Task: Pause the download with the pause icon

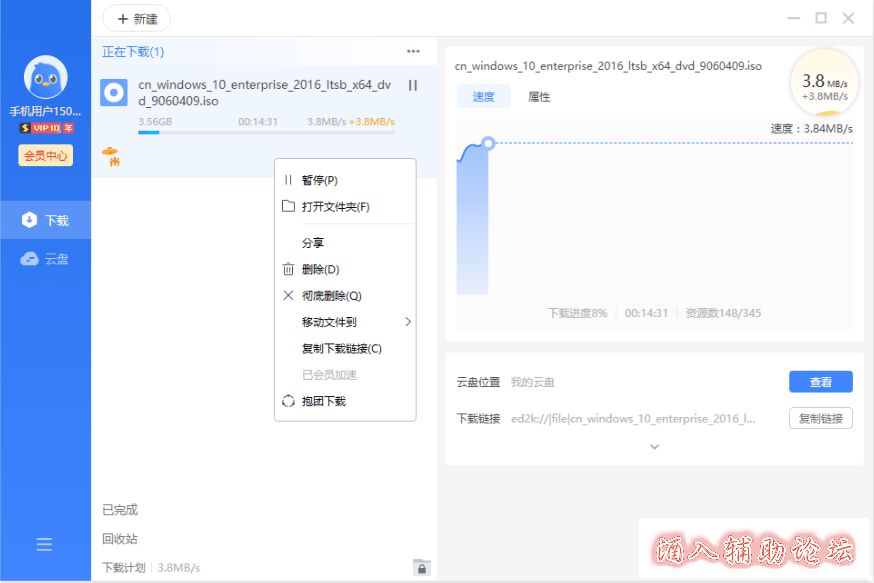Action: 412,85
